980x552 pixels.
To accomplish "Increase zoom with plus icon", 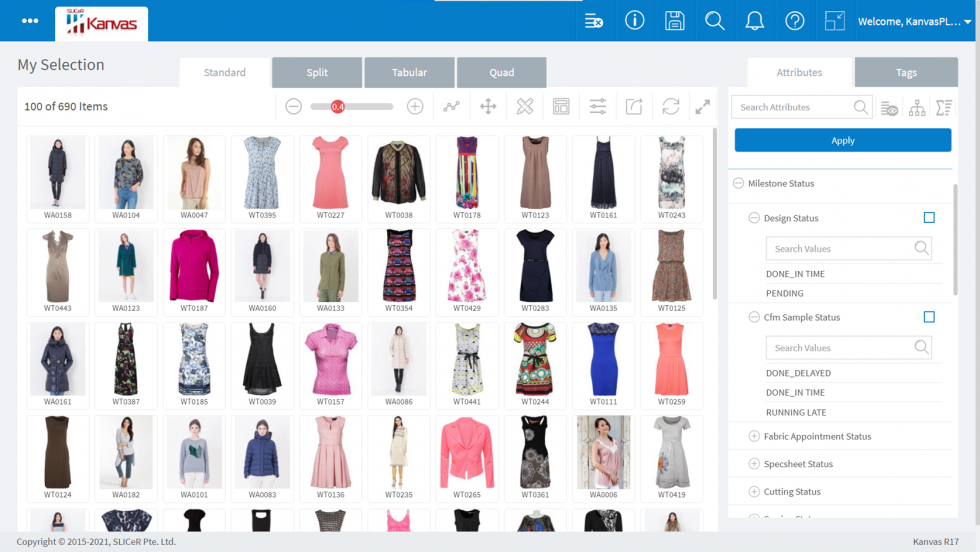I will 415,106.
